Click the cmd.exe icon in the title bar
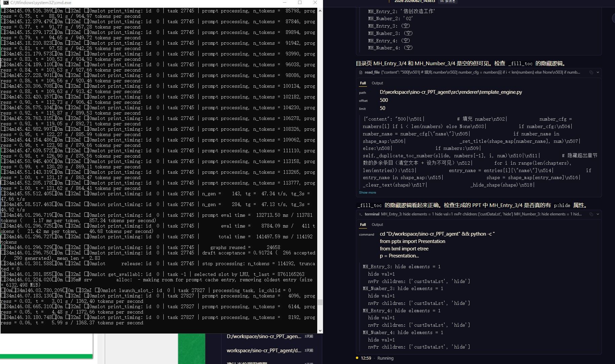The width and height of the screenshot is (615, 364). point(6,3)
